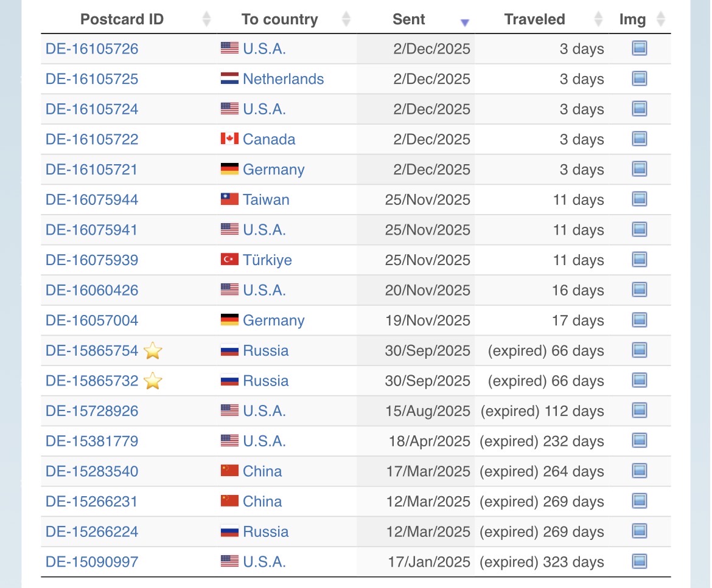Open image icon for postcard DE-16105725

639,78
